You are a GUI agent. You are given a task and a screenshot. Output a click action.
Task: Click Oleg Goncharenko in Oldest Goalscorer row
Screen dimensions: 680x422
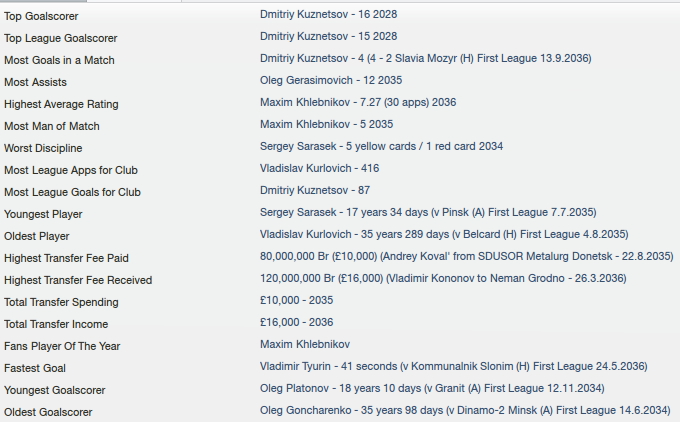[305, 410]
